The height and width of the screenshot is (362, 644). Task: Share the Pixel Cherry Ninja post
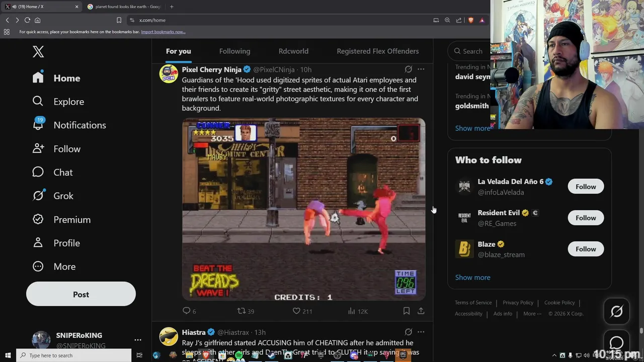tap(421, 311)
